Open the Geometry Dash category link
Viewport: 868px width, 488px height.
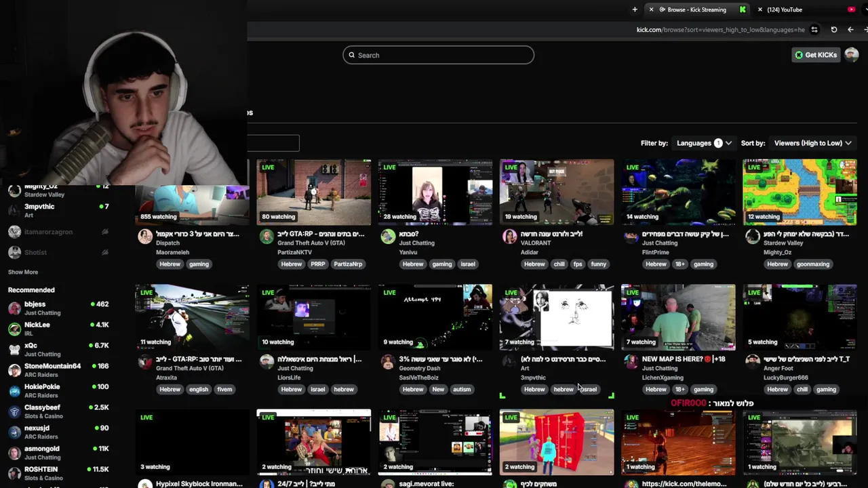click(420, 369)
